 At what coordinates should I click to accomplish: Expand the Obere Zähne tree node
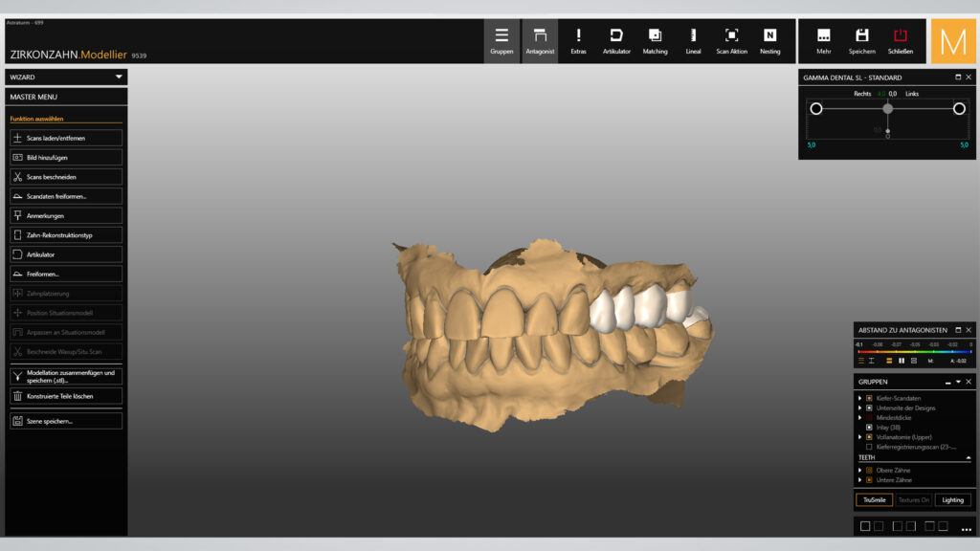tap(859, 471)
